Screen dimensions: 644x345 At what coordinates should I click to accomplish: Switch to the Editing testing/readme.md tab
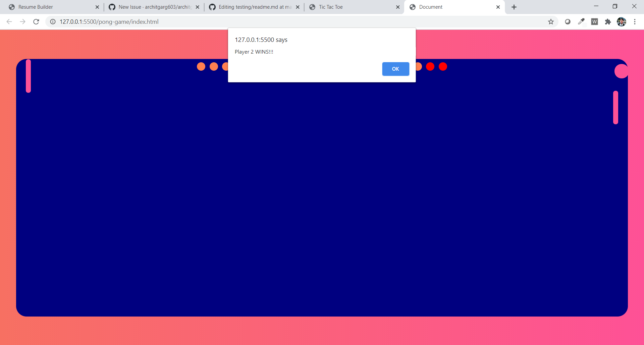252,7
